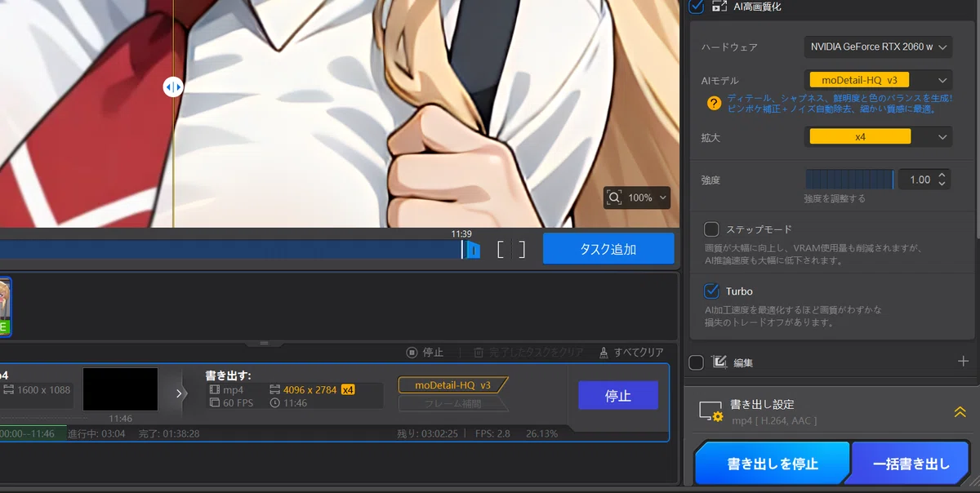Click the orange question mark help icon
980x493 pixels.
714,103
